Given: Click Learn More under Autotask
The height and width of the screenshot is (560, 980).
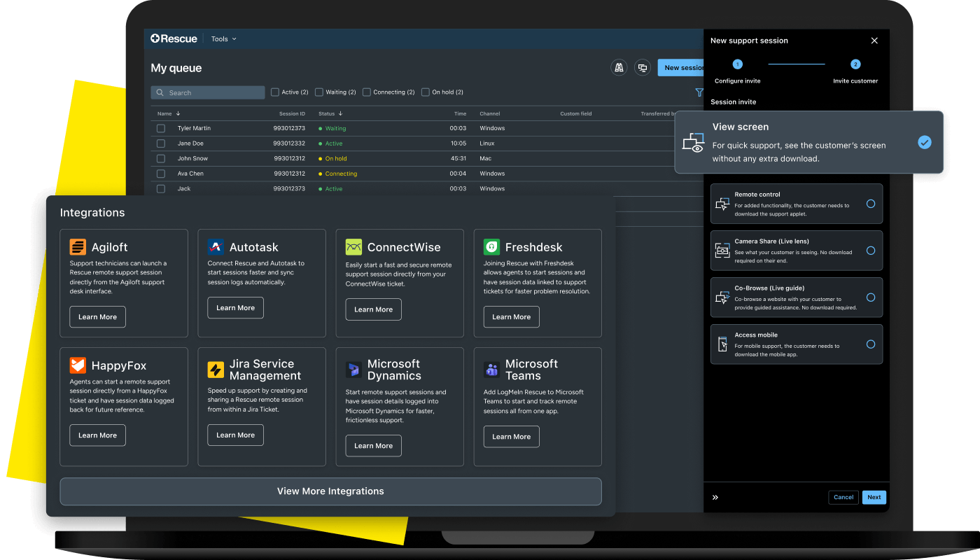Looking at the screenshot, I should point(235,308).
